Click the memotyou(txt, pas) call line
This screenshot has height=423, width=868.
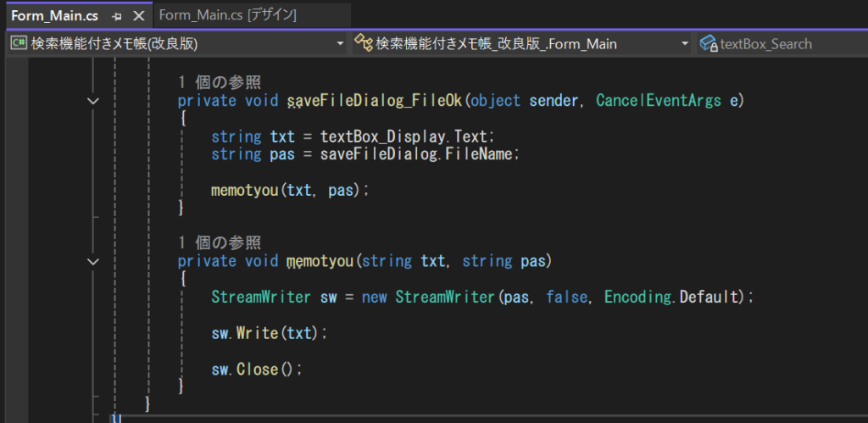tap(290, 190)
